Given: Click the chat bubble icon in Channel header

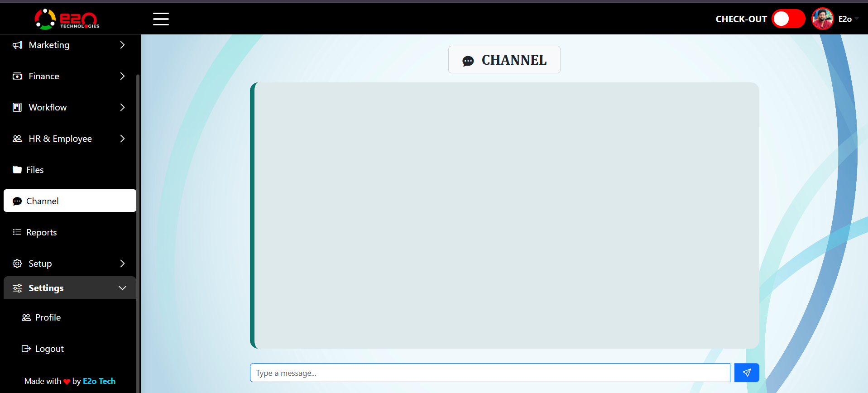Looking at the screenshot, I should pos(468,61).
